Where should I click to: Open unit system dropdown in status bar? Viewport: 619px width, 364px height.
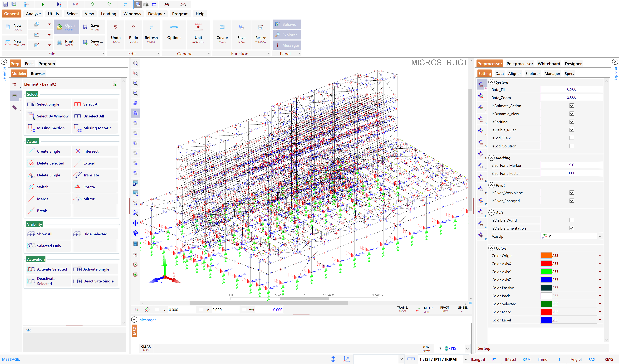[x=466, y=359]
